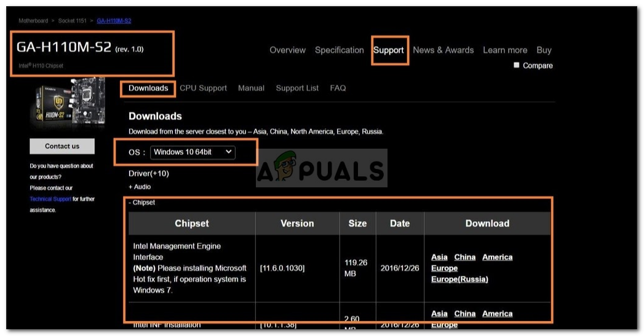Viewport: 644px width, 336px height.
Task: Click the GA-H110M-S2 breadcrumb link
Action: [x=114, y=20]
